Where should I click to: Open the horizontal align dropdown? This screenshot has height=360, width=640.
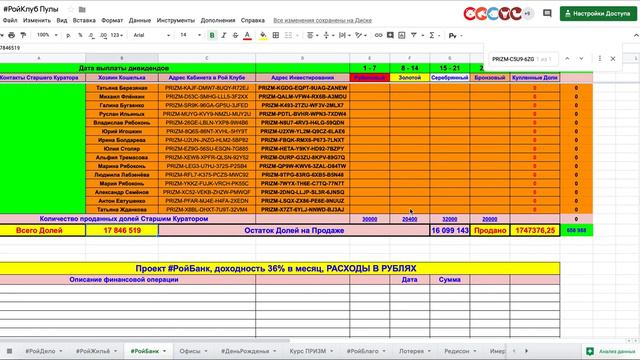click(312, 36)
